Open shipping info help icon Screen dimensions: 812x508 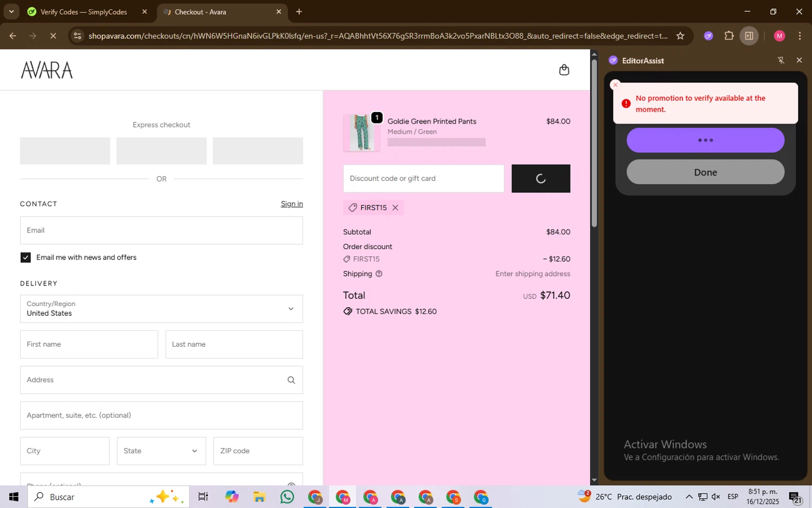(379, 274)
